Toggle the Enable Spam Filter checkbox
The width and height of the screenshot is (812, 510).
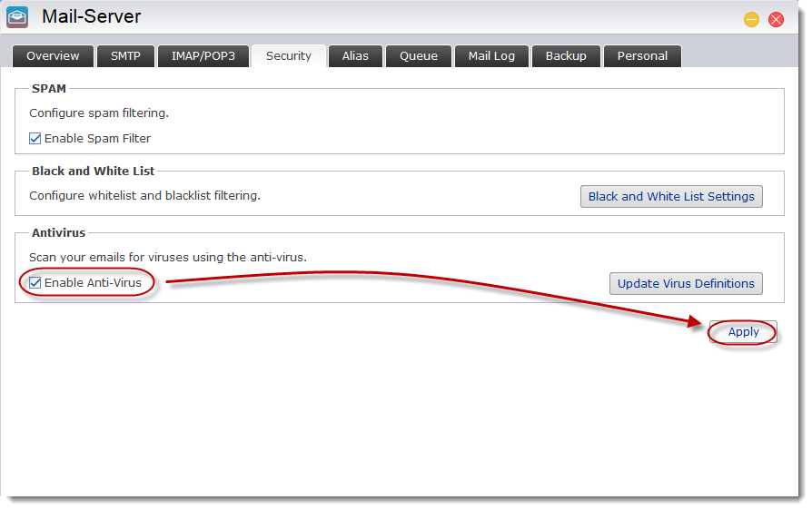point(35,139)
